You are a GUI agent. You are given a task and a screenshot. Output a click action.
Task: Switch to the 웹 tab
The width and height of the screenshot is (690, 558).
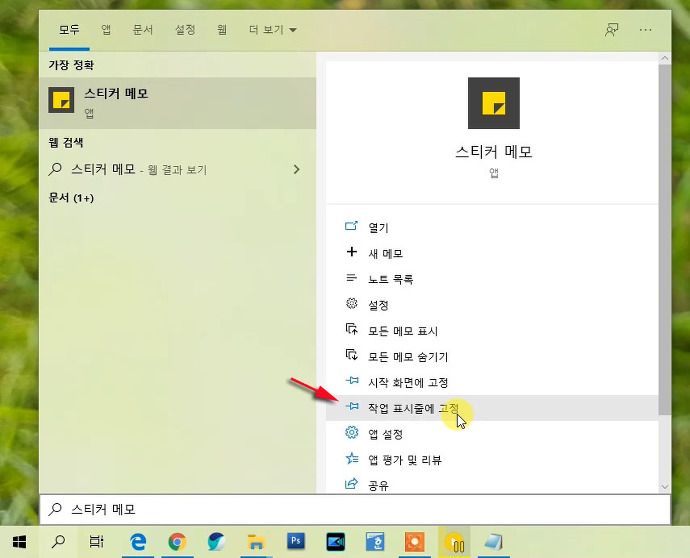pyautogui.click(x=222, y=30)
